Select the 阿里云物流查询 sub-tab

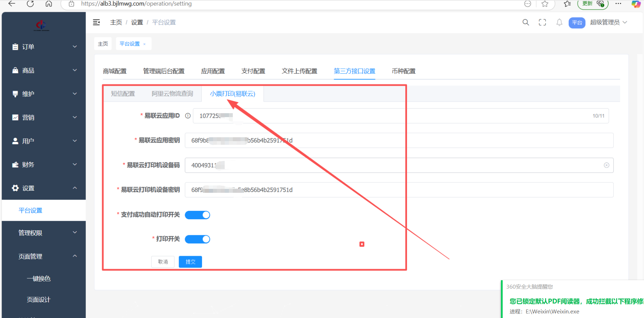pos(172,94)
